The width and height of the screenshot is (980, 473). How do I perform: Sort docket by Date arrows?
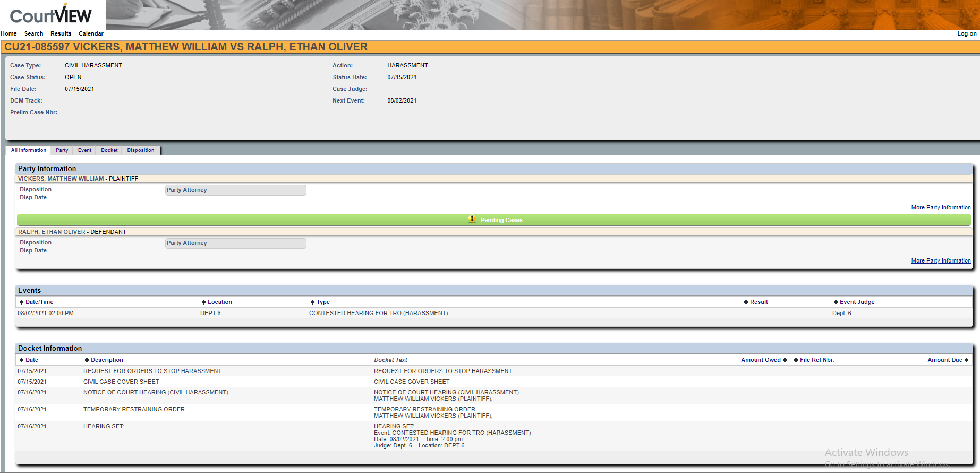(21, 360)
